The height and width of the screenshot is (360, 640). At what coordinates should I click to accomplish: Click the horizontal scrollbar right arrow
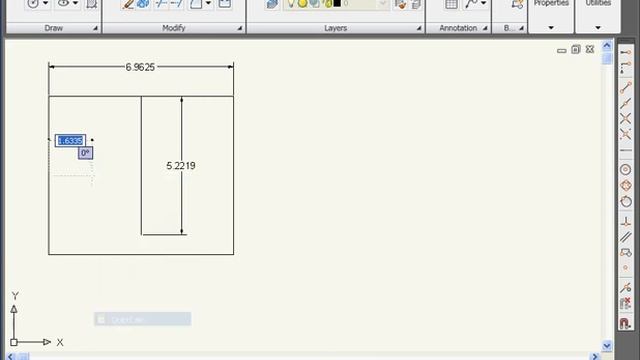tap(595, 357)
